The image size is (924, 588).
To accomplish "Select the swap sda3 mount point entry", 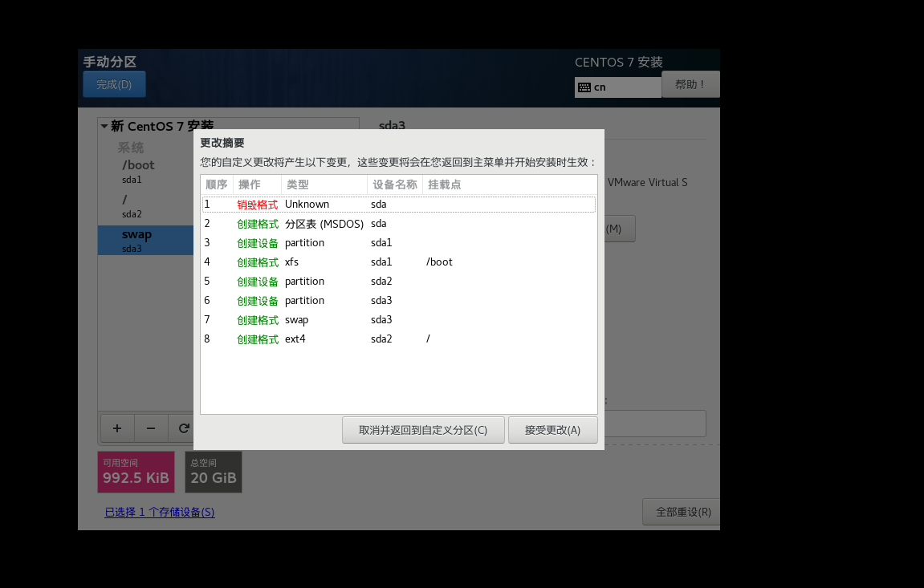I will 145,240.
